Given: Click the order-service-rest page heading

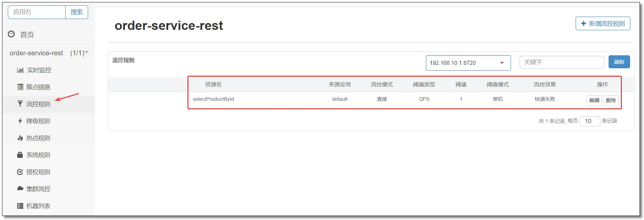Looking at the screenshot, I should pos(169,25).
